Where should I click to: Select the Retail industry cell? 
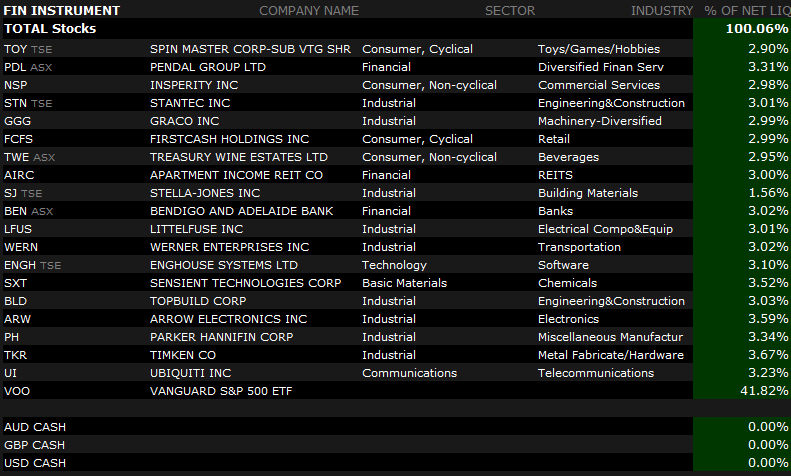554,139
